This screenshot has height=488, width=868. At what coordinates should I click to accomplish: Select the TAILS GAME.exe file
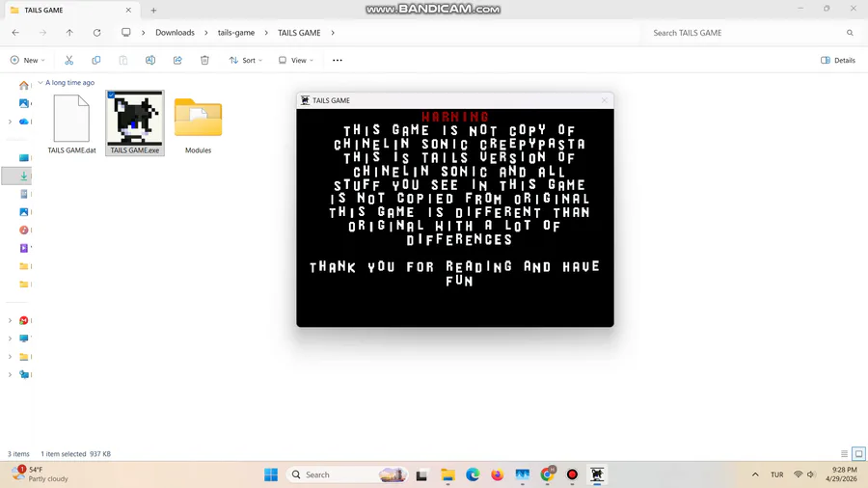click(134, 124)
